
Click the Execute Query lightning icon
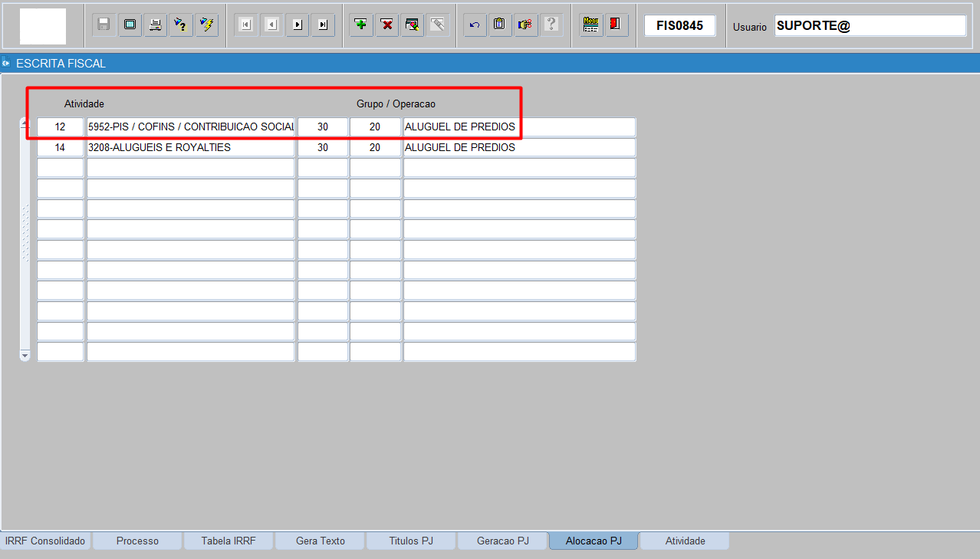[207, 25]
